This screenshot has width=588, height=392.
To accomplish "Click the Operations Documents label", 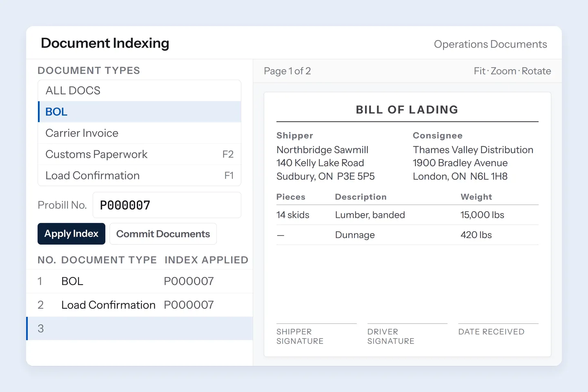I will 490,44.
